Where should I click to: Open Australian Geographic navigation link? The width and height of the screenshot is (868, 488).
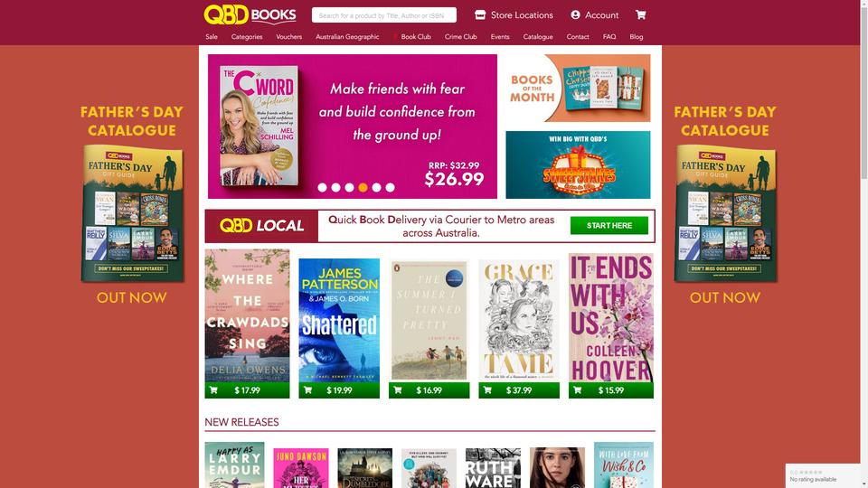(347, 36)
